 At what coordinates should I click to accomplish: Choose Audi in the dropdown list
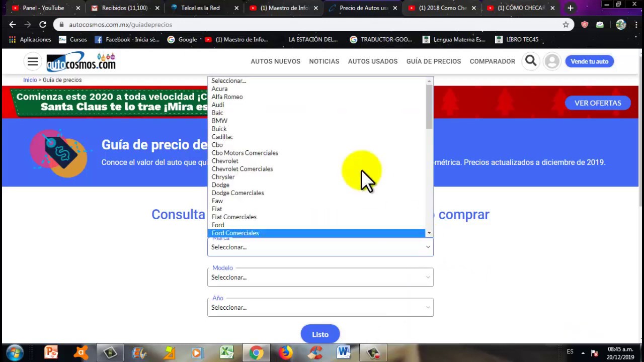[x=316, y=105]
